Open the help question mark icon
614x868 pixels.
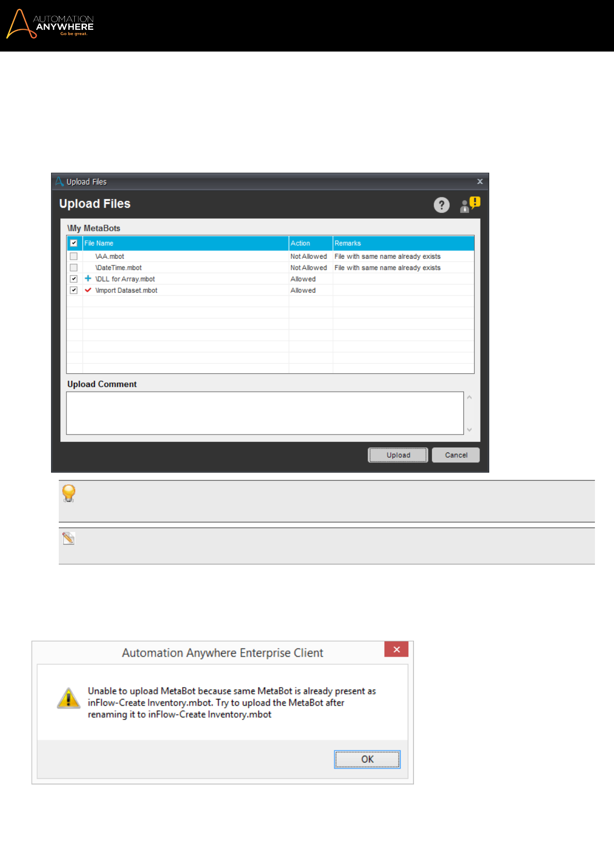click(x=441, y=205)
